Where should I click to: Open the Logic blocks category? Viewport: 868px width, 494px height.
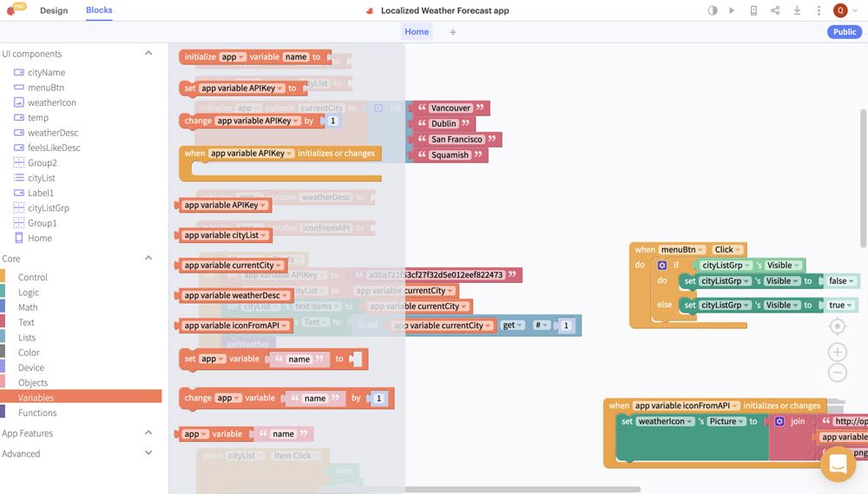coord(29,293)
